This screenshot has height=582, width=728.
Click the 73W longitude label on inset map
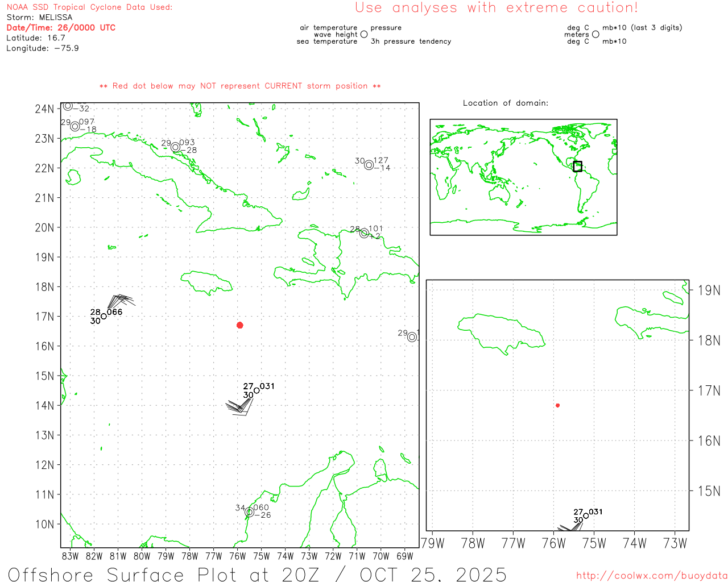(x=675, y=543)
